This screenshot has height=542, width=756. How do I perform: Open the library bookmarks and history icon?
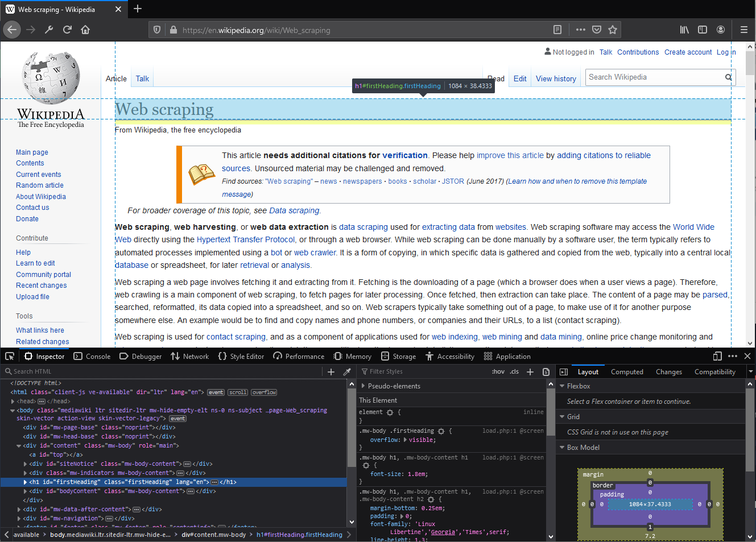tap(684, 30)
